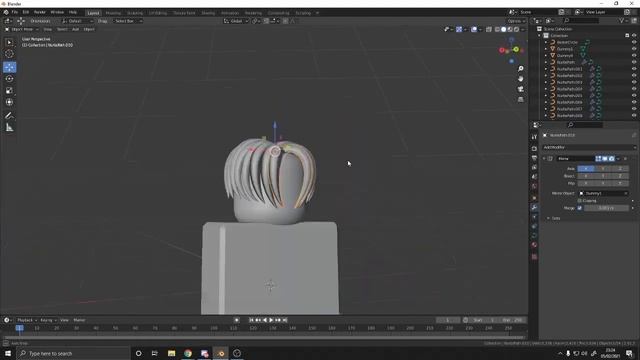Open the timeline Marker menu button
The height and width of the screenshot is (360, 640).
pos(79,320)
